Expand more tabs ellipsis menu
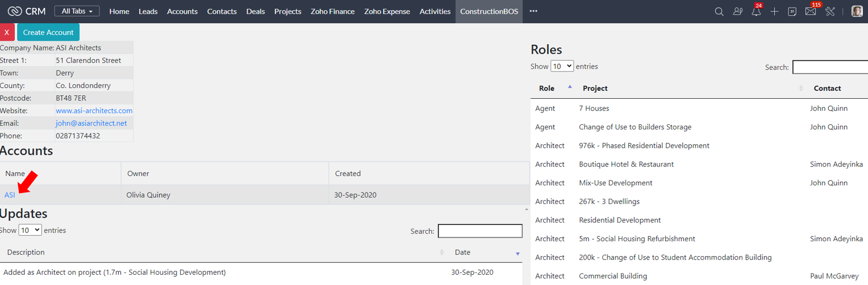This screenshot has width=868, height=285. 533,11
